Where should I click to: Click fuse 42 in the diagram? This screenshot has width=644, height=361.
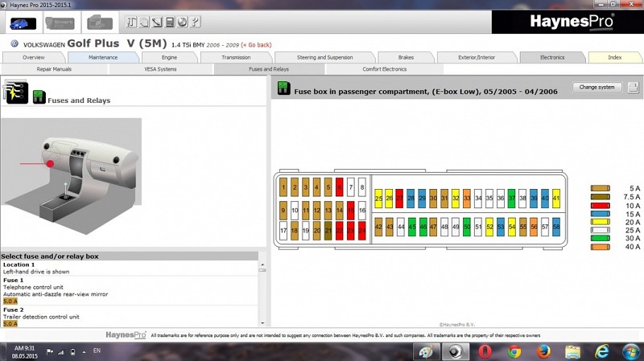pyautogui.click(x=378, y=227)
